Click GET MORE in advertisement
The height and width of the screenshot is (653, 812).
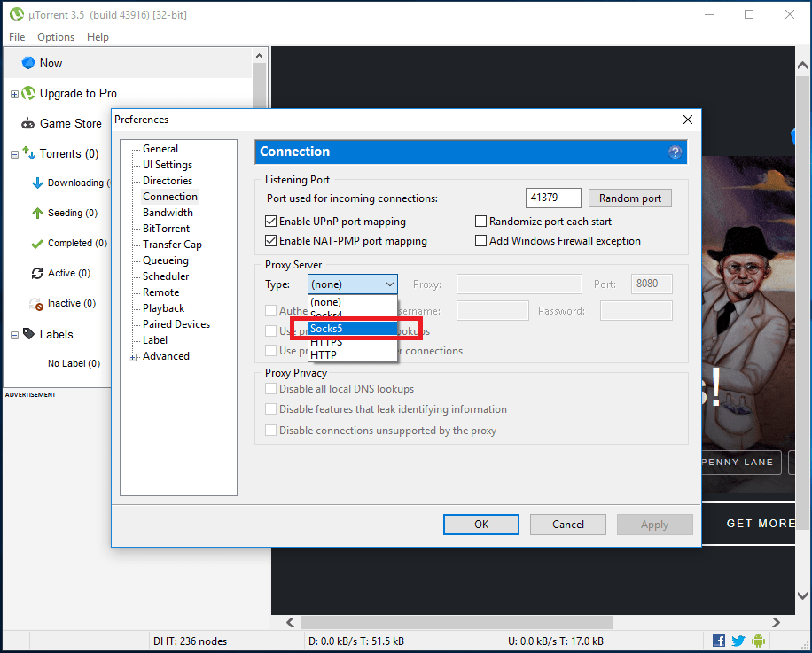tap(760, 523)
